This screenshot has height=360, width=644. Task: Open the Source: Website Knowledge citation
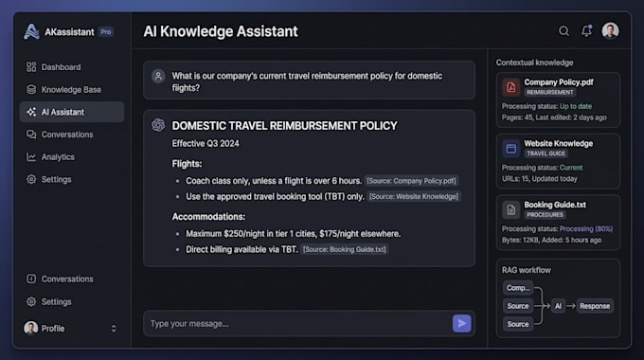click(x=414, y=196)
